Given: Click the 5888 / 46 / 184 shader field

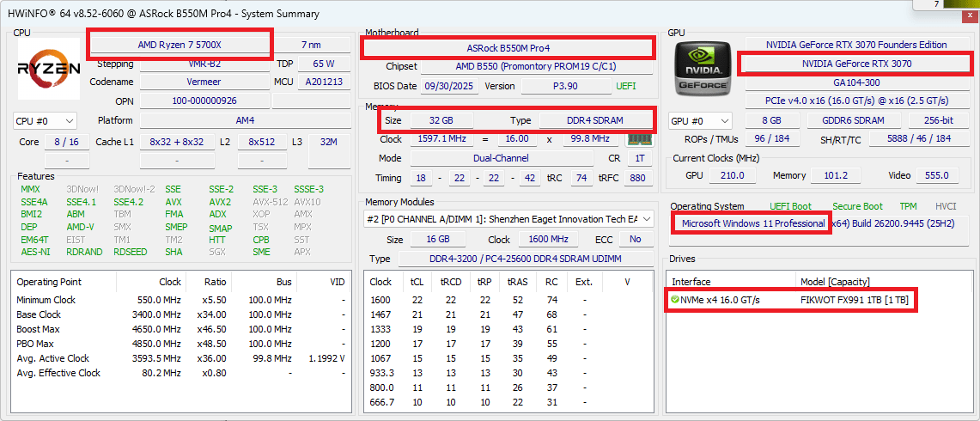Looking at the screenshot, I should pos(918,139).
